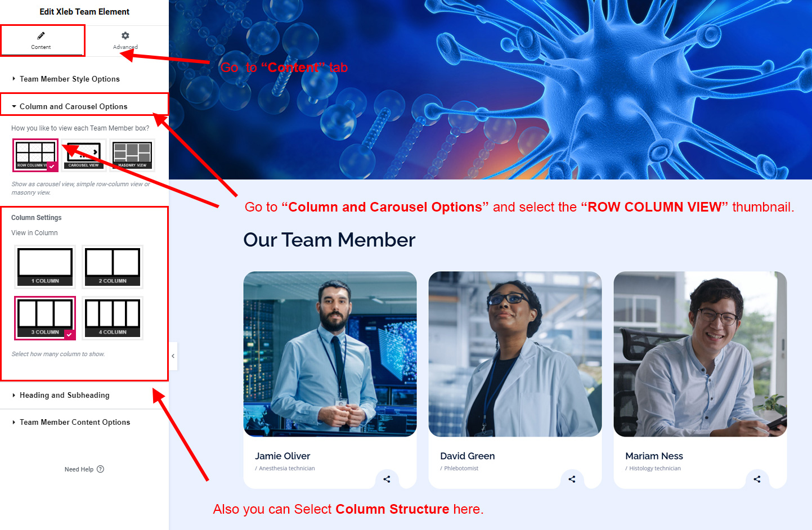812x530 pixels.
Task: Collapse the editor panel with arrow handle
Action: [173, 356]
